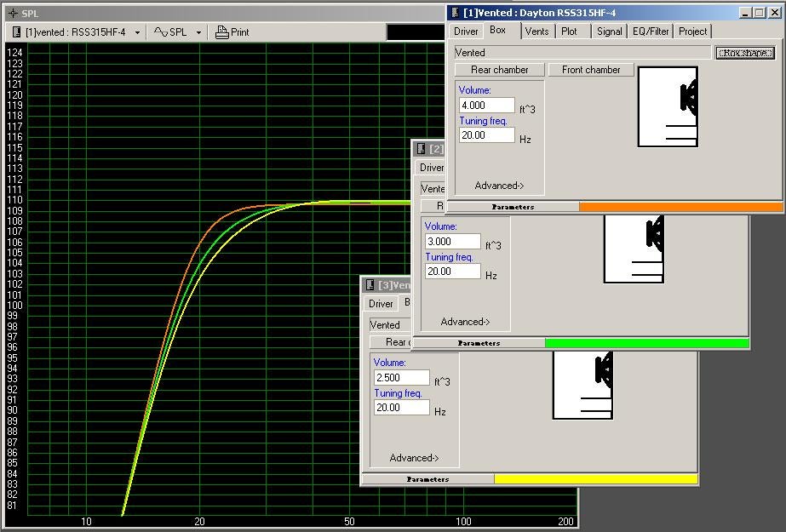Click the Parameters bar in window [1]
Viewport: 786px width, 532px height.
point(513,206)
